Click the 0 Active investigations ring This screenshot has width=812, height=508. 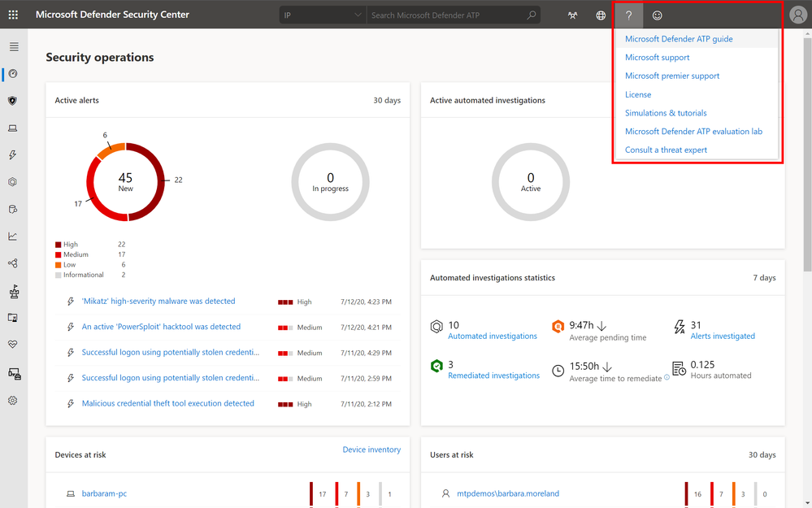(x=531, y=182)
